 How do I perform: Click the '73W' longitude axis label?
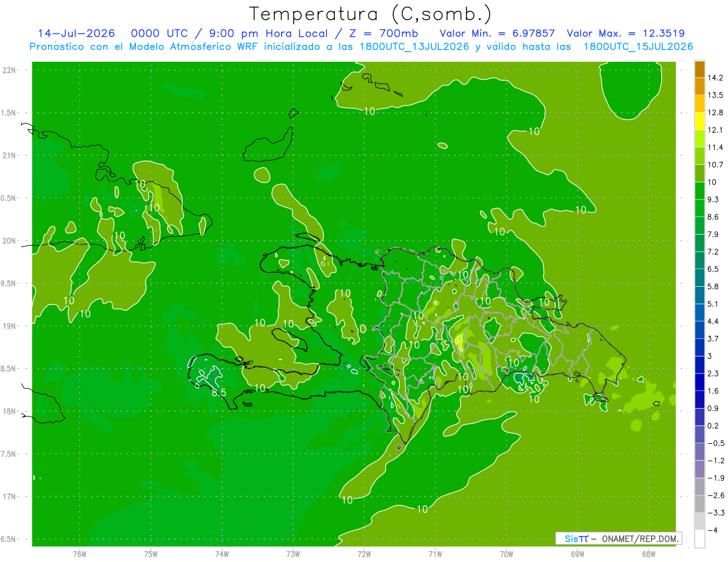pos(293,554)
